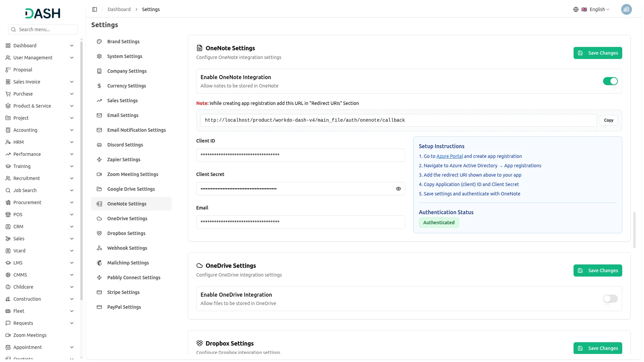
Task: Select Stripe Settings in settings list
Action: coord(123,292)
